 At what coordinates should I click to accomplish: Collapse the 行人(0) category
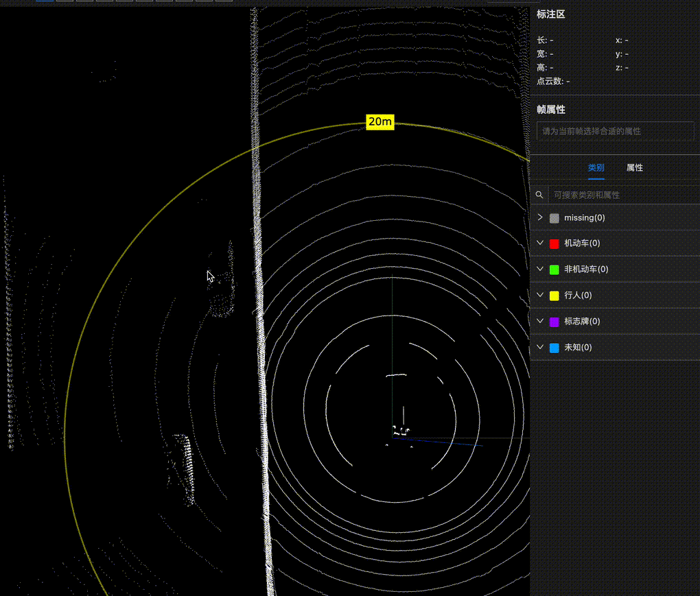tap(540, 294)
